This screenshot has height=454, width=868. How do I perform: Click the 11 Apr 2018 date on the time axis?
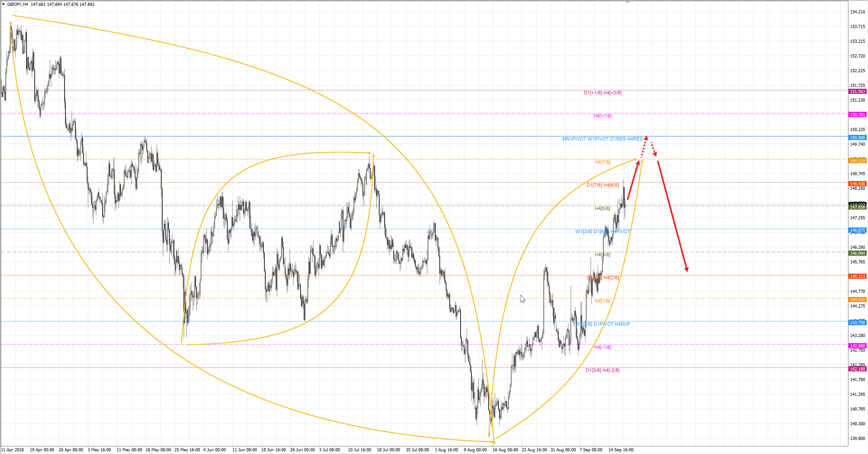12,450
